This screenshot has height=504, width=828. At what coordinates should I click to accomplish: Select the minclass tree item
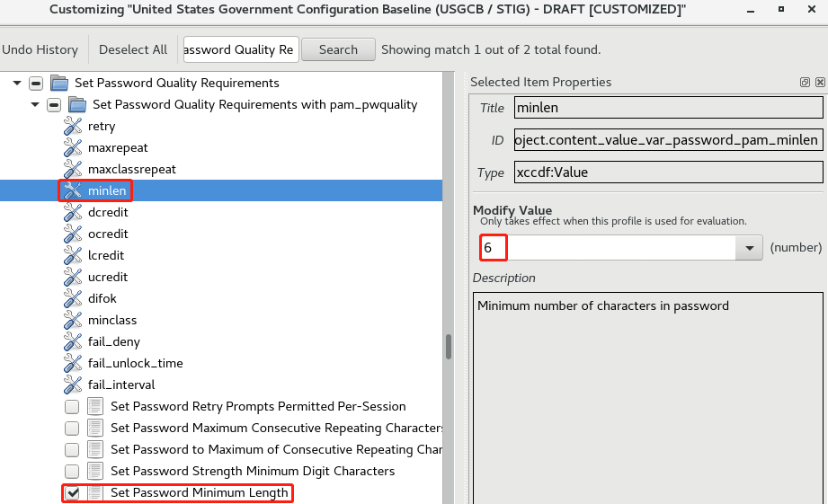[112, 321]
